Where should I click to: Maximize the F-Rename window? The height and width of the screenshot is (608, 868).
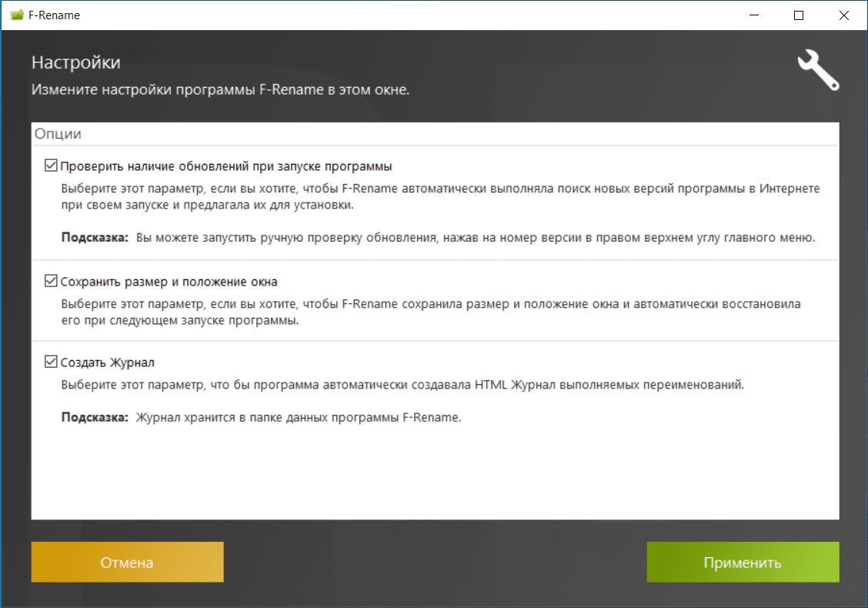pyautogui.click(x=798, y=15)
